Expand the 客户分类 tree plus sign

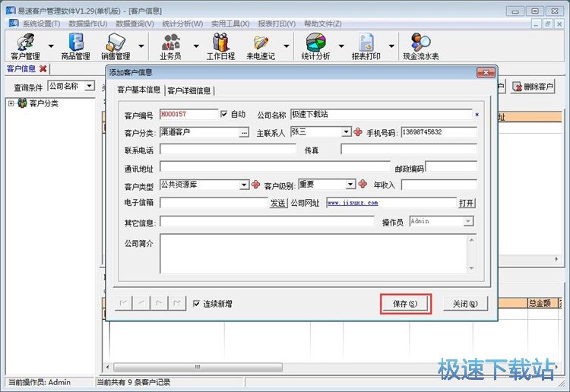click(x=11, y=103)
